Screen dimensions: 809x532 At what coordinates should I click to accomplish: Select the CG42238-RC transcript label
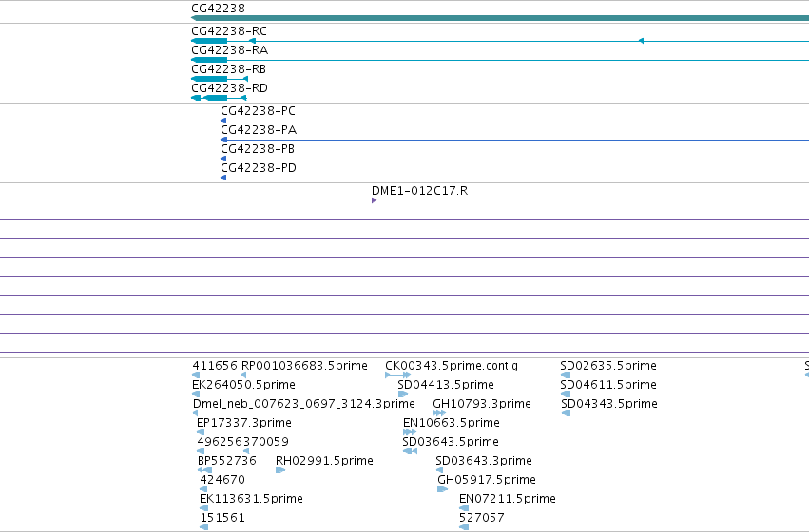(228, 31)
